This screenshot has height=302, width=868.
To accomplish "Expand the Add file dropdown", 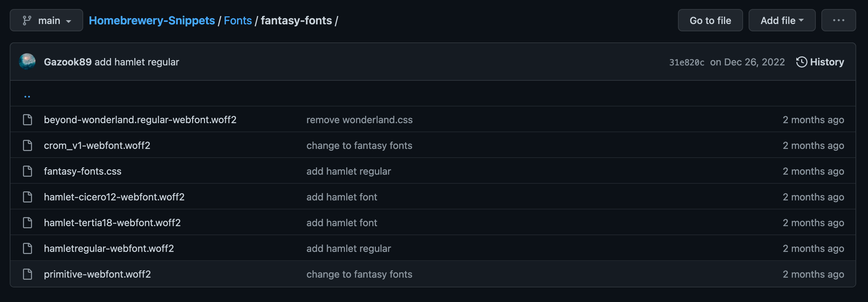I will 782,21.
